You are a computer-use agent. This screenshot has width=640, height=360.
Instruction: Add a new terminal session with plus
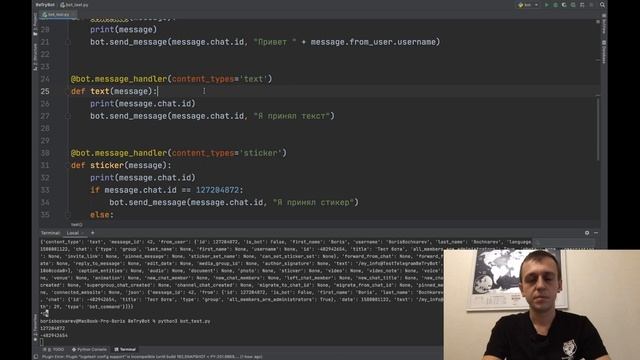(93, 233)
